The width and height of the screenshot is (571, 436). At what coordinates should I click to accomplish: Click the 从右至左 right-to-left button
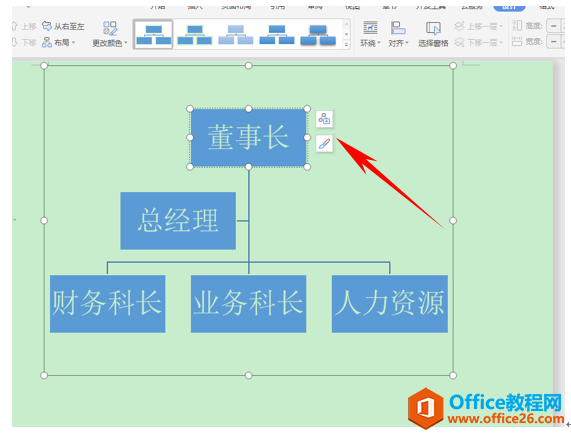click(63, 26)
